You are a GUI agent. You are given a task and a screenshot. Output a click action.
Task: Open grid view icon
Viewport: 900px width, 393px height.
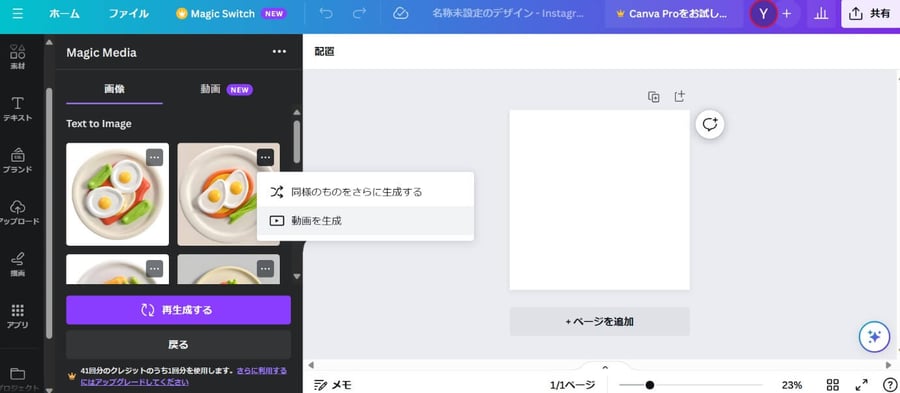pyautogui.click(x=833, y=384)
